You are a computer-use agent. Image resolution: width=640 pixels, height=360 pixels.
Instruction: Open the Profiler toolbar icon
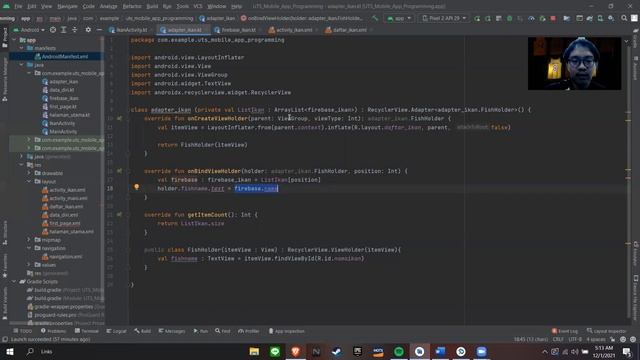pos(531,18)
